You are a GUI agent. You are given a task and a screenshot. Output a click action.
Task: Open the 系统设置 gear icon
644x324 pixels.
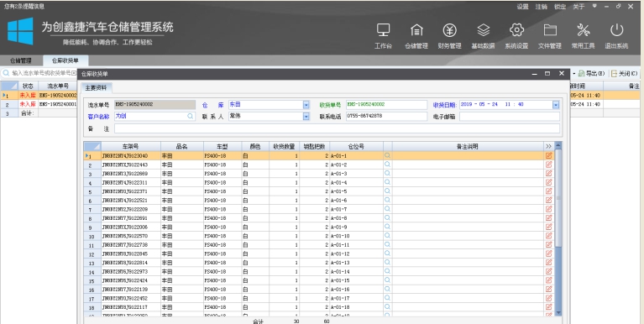point(516,36)
